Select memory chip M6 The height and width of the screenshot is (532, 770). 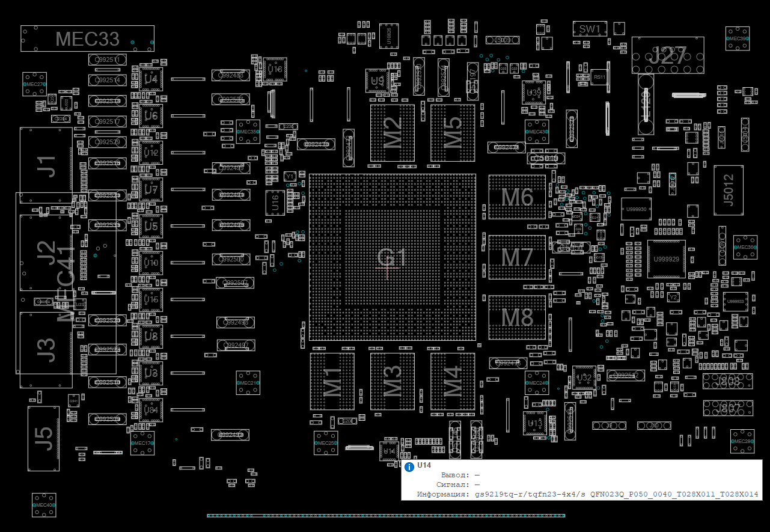point(517,197)
